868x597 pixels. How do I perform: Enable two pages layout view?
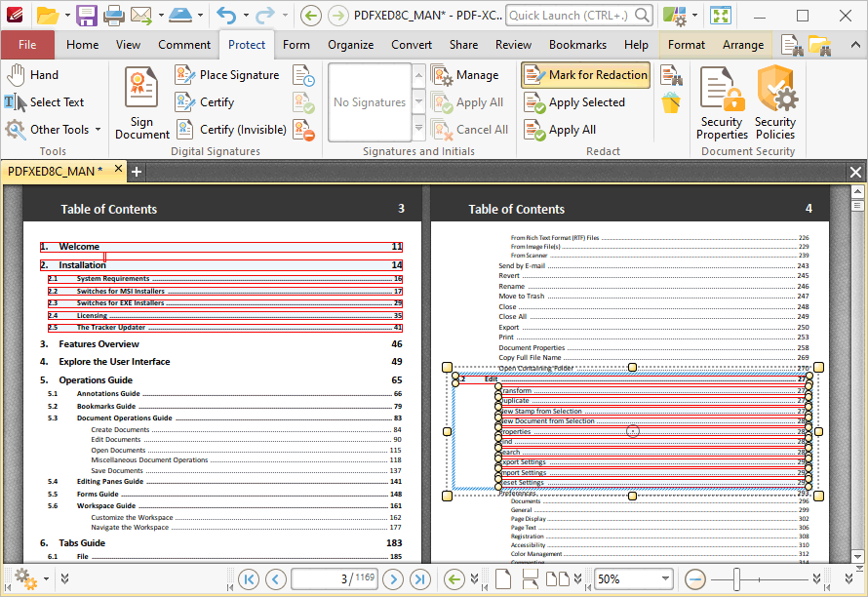(x=558, y=579)
